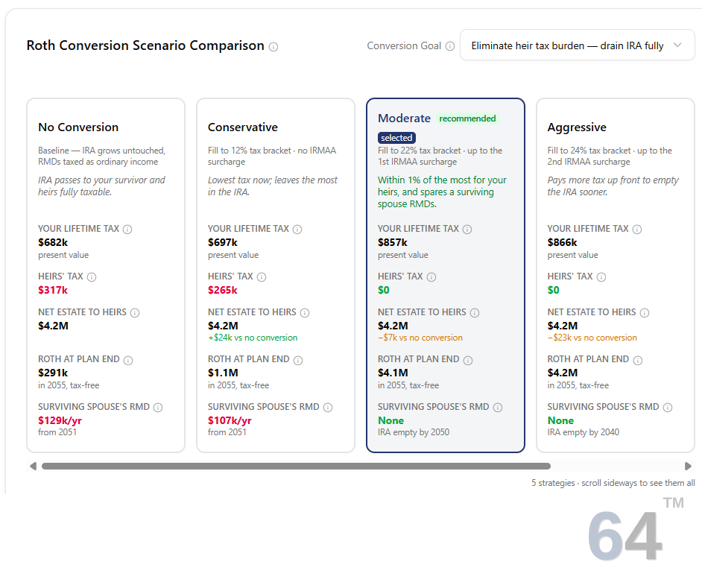Click the "IRA empty by 2050" text
The image size is (702, 588).
414,432
